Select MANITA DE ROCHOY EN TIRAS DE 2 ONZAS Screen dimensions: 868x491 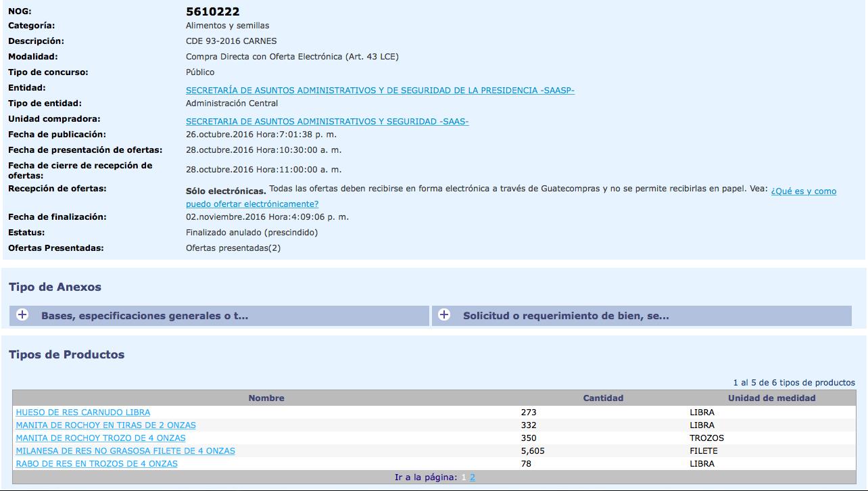point(105,425)
